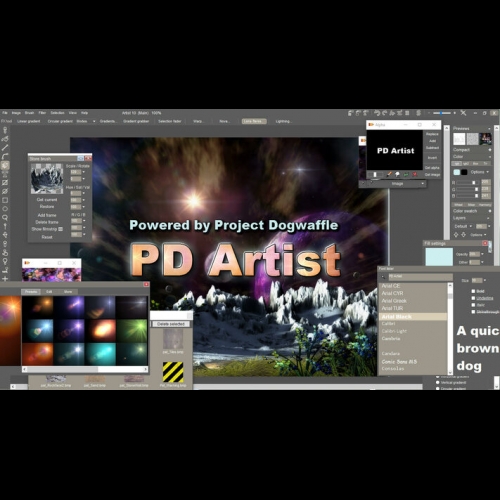Click the Lens flares button

[254, 121]
